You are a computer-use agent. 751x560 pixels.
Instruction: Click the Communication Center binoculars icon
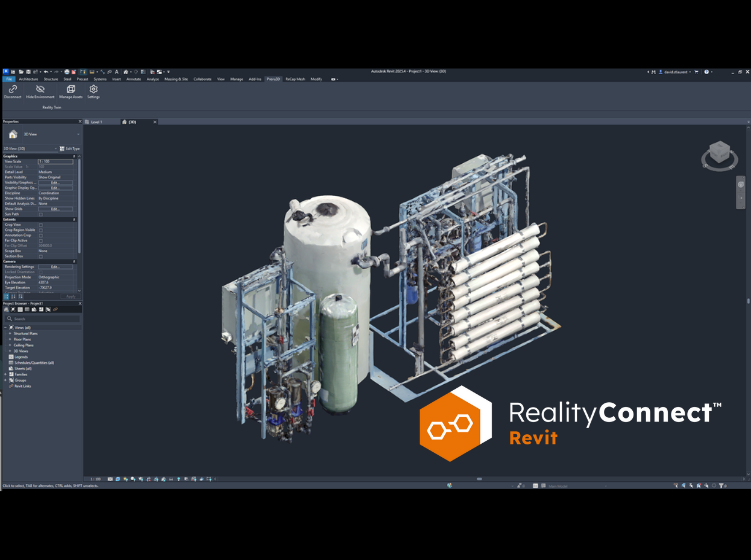[654, 72]
